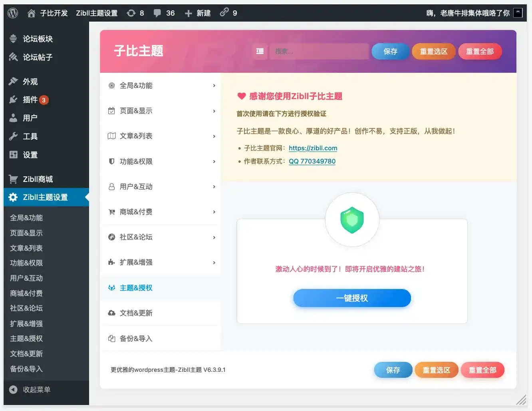Open the 插件 plugin icon in sidebar
Viewport: 532px width, 411px height.
(x=13, y=100)
